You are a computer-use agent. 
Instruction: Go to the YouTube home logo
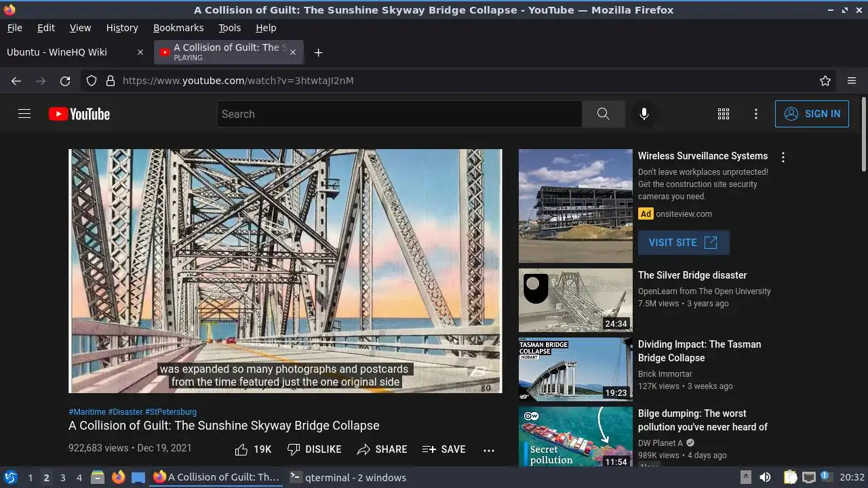point(79,114)
